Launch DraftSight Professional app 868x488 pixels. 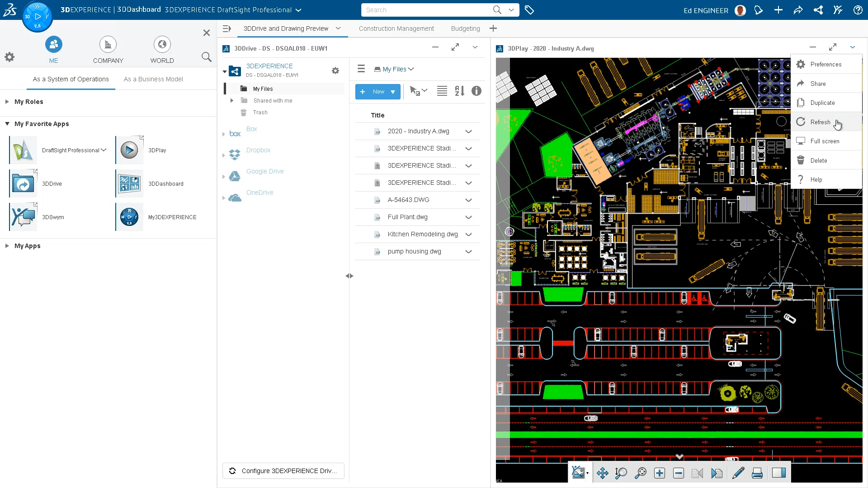[24, 150]
